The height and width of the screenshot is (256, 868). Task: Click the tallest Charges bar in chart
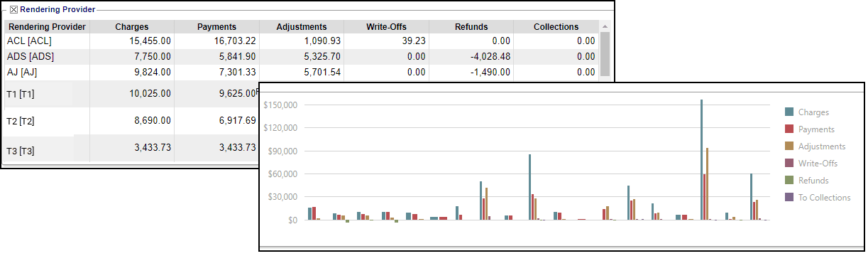tap(701, 159)
